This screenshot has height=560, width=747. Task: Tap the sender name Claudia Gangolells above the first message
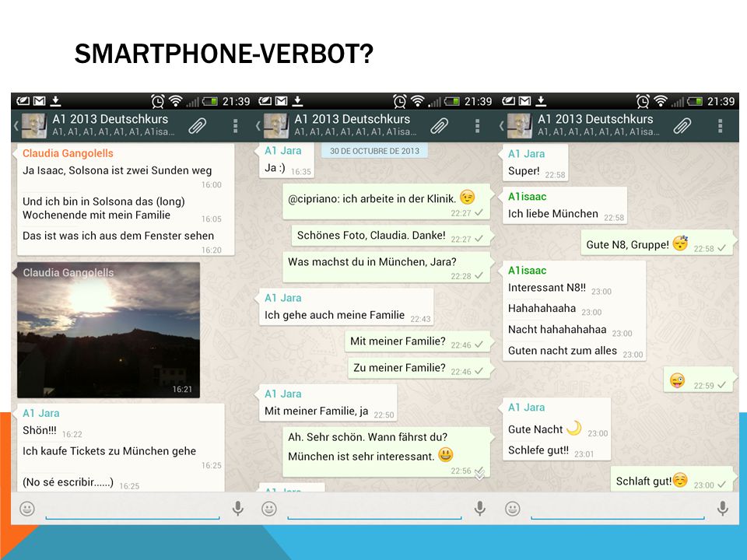tap(68, 153)
